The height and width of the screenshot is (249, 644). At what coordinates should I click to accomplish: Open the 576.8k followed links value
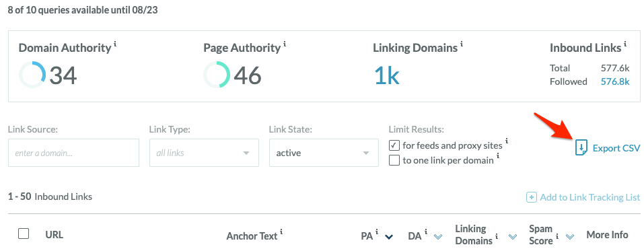pos(615,81)
